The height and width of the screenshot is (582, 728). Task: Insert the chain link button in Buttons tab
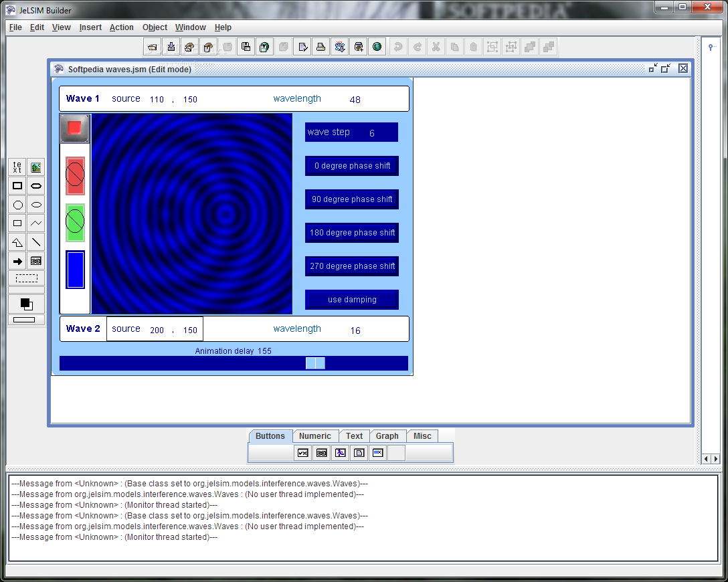(321, 453)
